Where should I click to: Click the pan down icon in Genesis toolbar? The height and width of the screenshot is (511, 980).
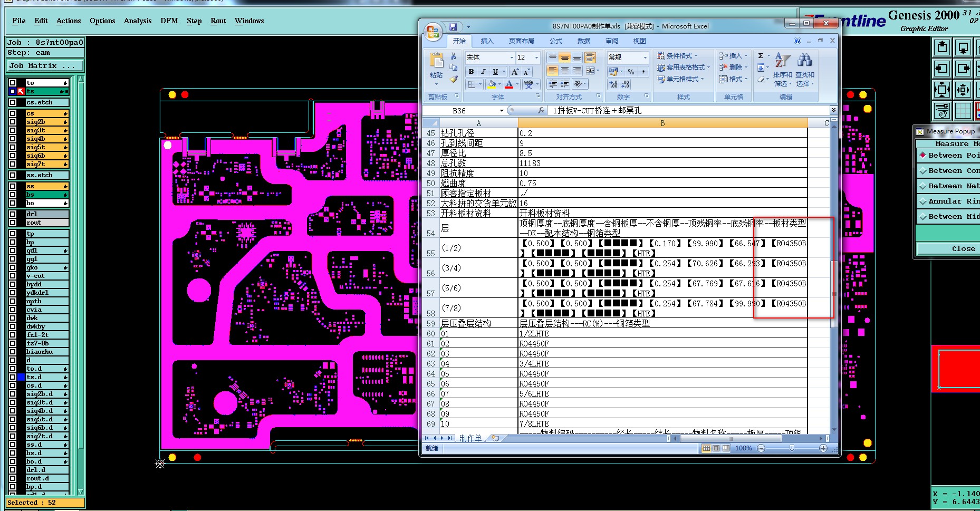[x=963, y=47]
